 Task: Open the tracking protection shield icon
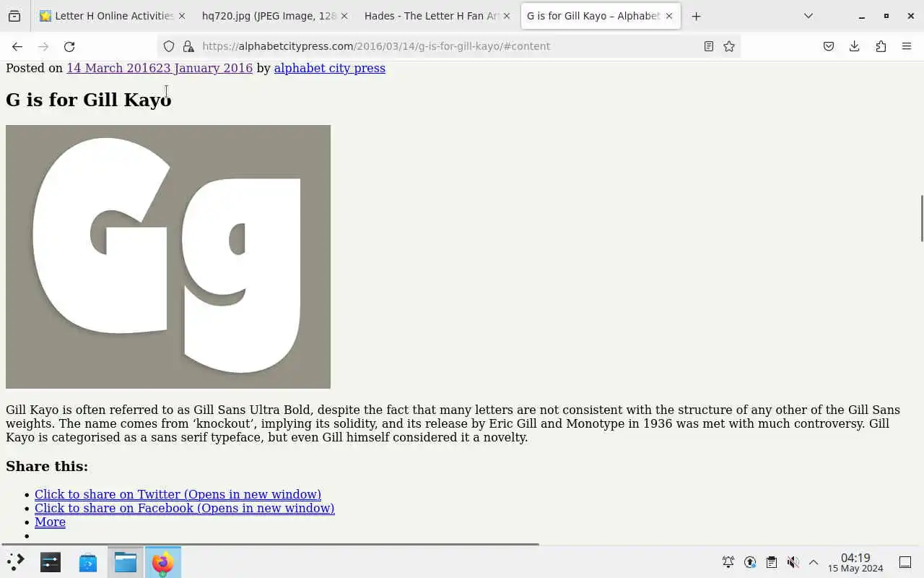(169, 46)
